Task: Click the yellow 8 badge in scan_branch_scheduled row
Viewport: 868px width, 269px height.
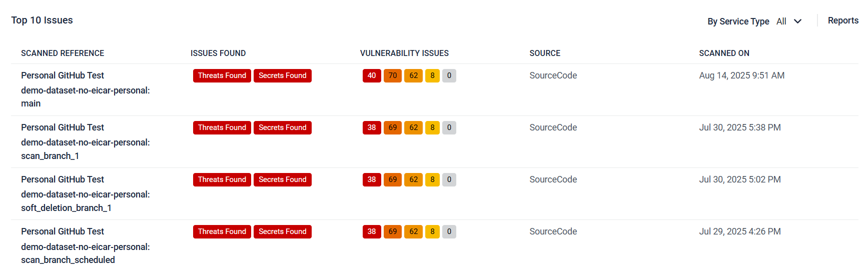Action: click(x=433, y=231)
